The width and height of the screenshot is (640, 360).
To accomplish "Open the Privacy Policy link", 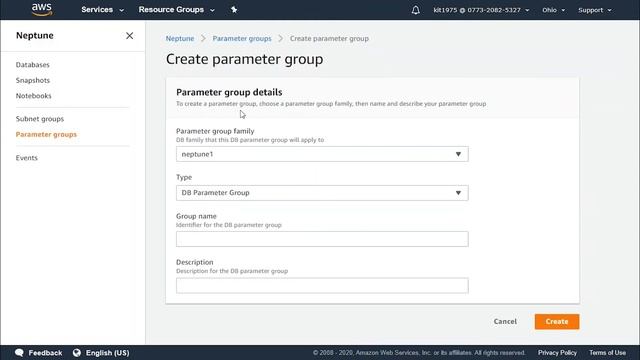I will 557,353.
